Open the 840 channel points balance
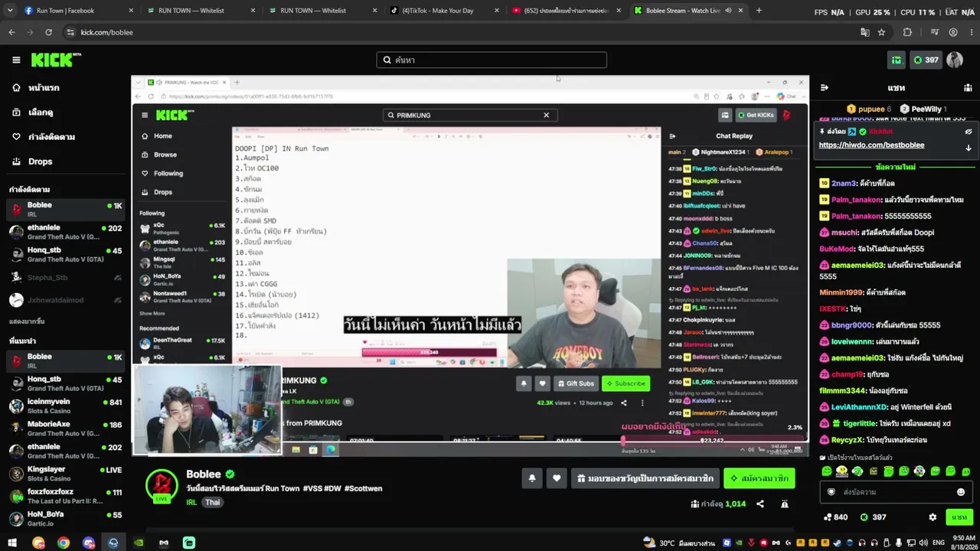Image resolution: width=980 pixels, height=551 pixels. tap(835, 517)
